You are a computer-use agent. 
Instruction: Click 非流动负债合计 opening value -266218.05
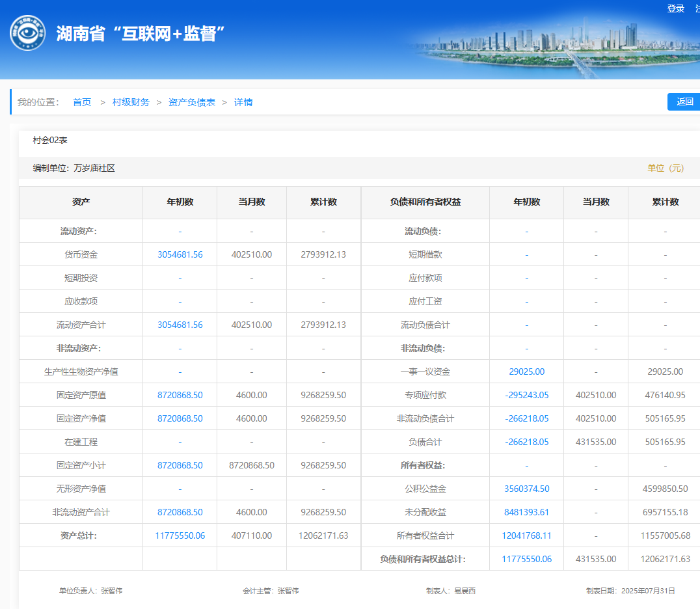tap(526, 418)
